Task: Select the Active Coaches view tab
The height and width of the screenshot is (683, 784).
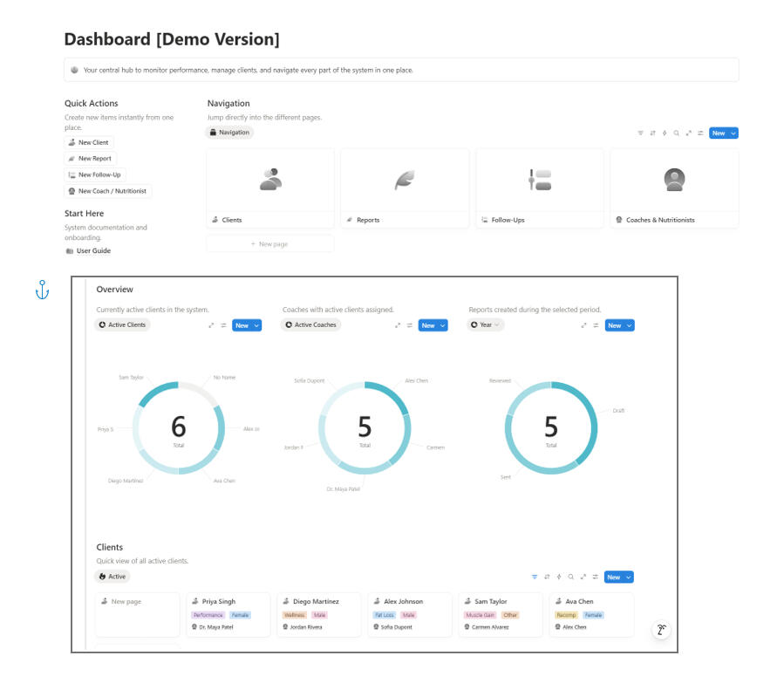Action: 310,325
